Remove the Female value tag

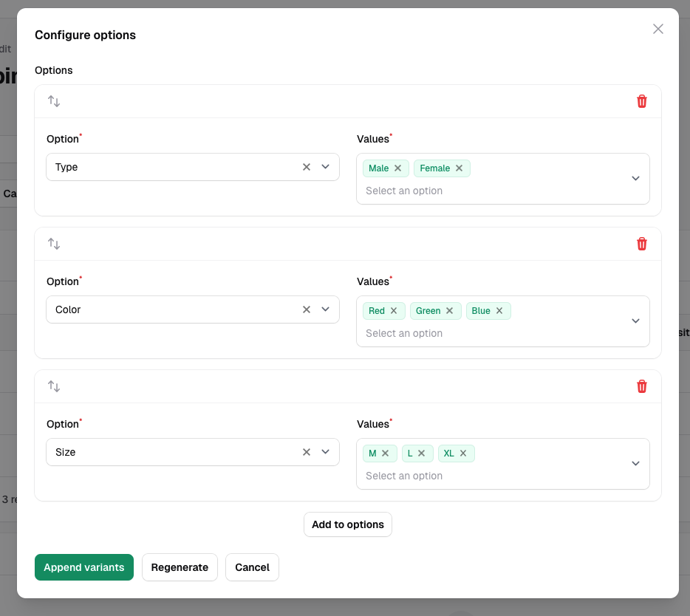click(459, 168)
